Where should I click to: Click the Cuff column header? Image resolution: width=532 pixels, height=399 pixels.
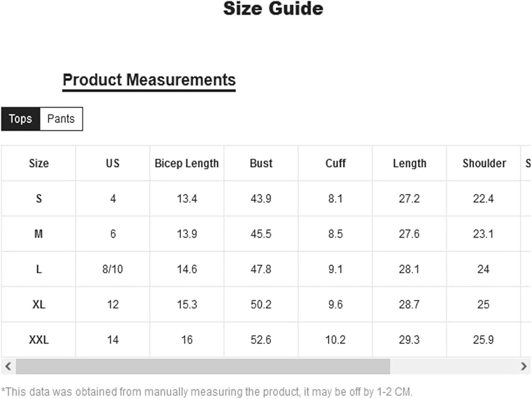[336, 163]
